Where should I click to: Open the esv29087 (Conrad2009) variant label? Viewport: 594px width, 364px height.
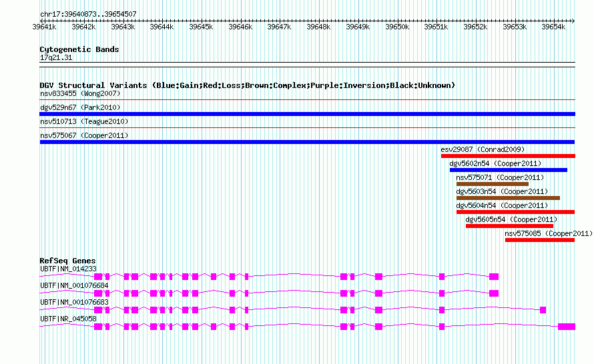tap(483, 149)
